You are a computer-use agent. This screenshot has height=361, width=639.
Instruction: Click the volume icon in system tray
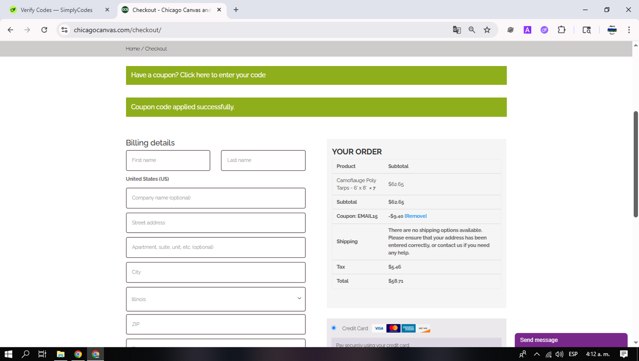[x=560, y=354]
